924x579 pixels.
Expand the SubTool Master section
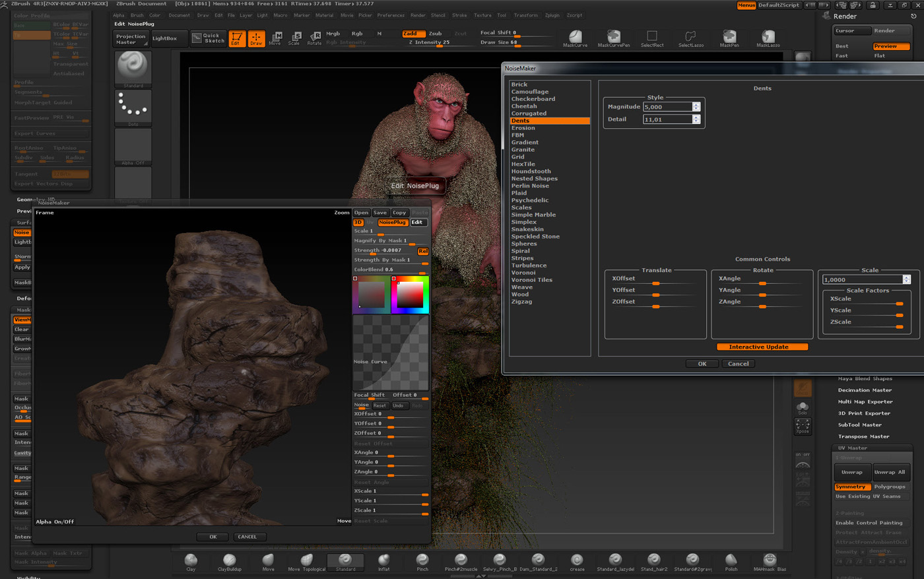[859, 425]
